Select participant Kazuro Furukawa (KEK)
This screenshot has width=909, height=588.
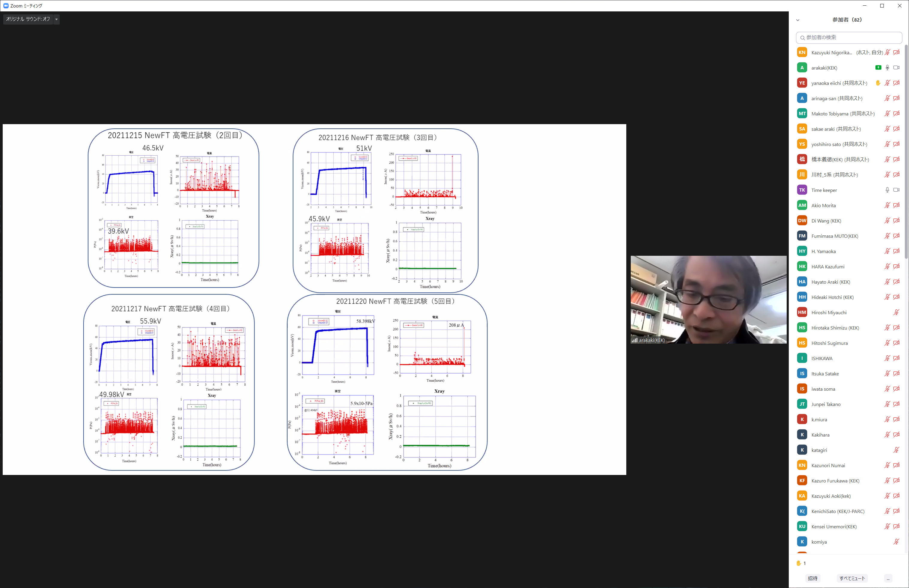coord(849,480)
